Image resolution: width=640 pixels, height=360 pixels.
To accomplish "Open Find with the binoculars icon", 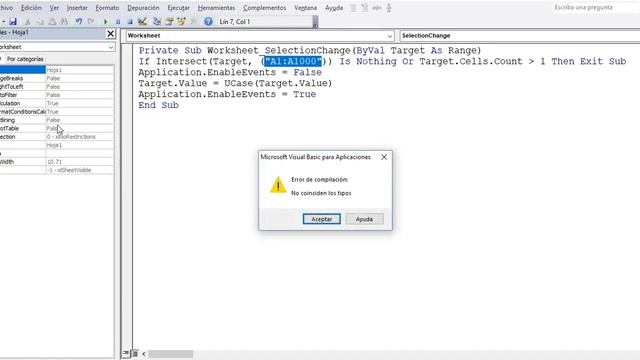I will point(64,22).
